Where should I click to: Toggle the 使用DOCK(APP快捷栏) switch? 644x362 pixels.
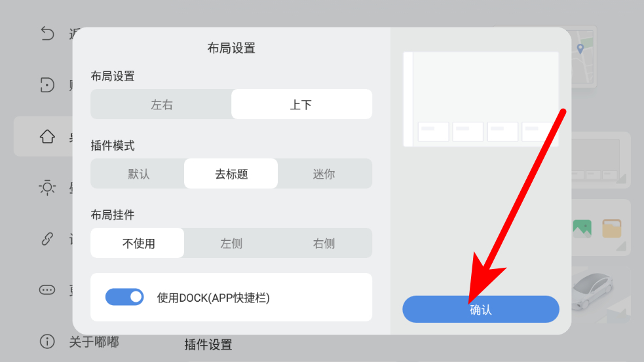point(124,297)
